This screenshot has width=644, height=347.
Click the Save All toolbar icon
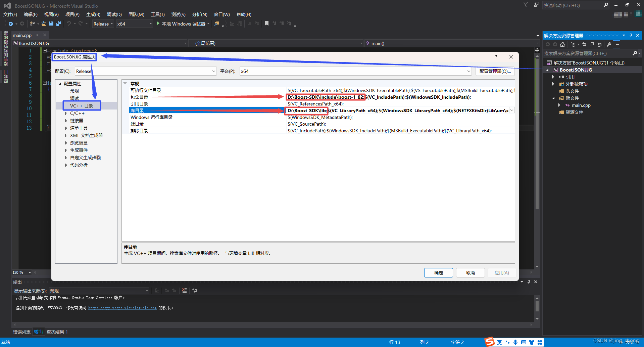[58, 24]
